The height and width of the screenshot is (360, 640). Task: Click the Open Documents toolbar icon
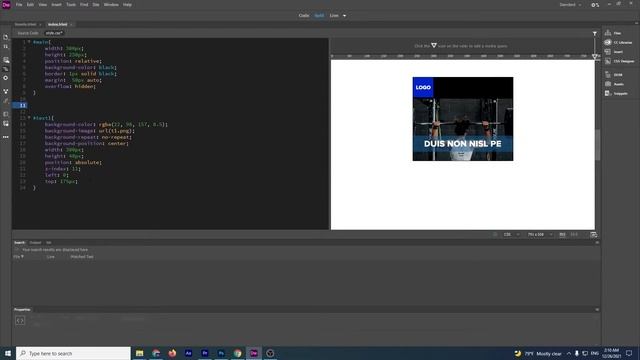(x=6, y=38)
